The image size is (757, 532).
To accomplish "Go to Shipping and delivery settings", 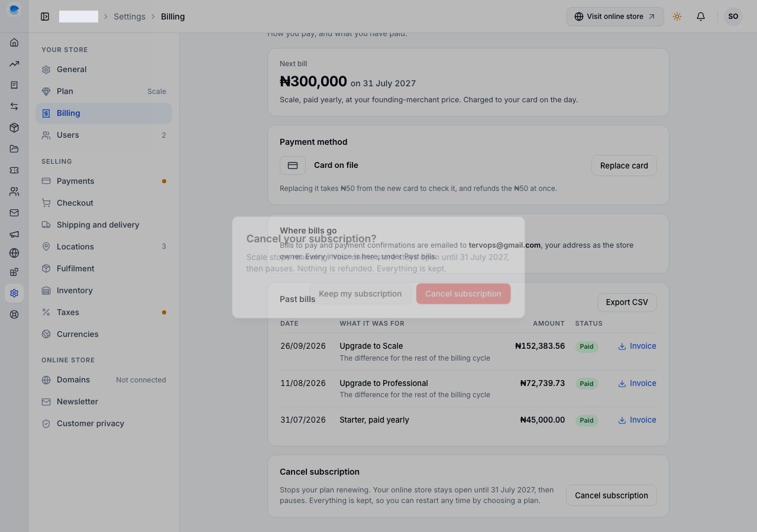I will pyautogui.click(x=103, y=225).
